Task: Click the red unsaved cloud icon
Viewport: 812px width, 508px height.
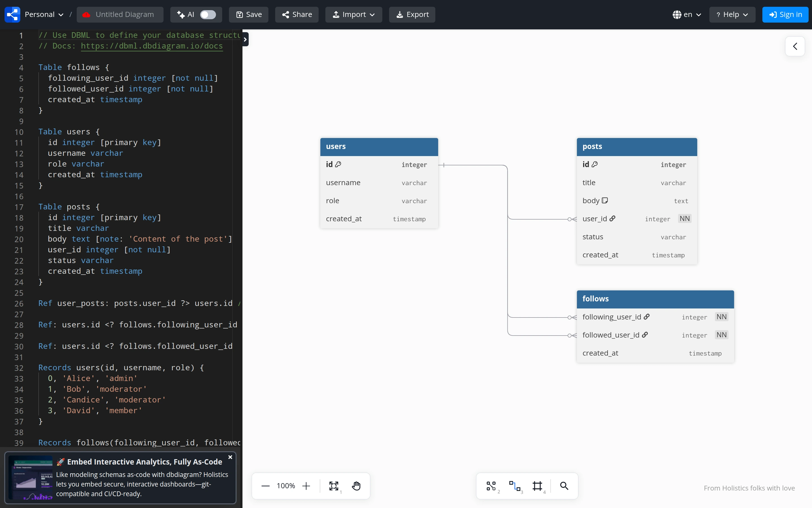Action: (87, 14)
